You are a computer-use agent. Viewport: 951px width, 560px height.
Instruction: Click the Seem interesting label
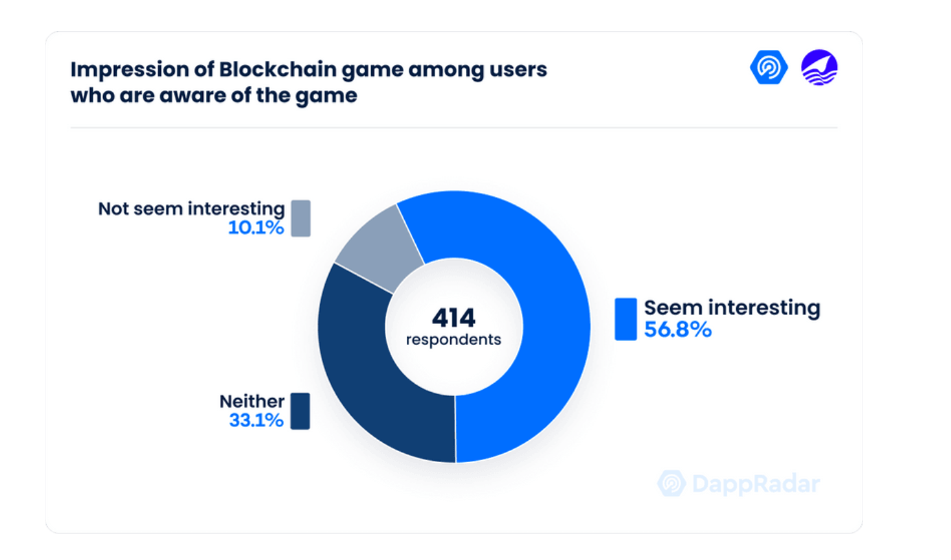coord(732,307)
